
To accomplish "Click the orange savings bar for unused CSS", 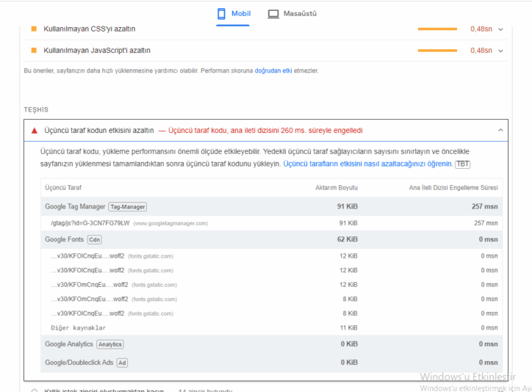I will (x=437, y=29).
